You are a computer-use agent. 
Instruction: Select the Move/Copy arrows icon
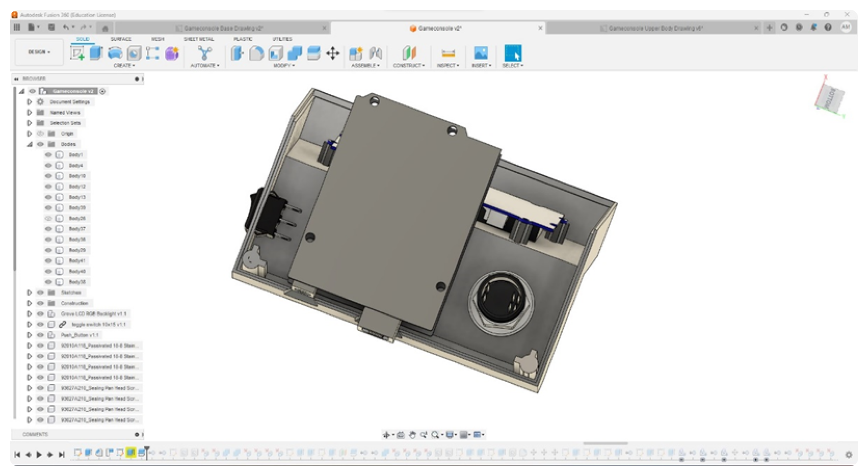(333, 53)
